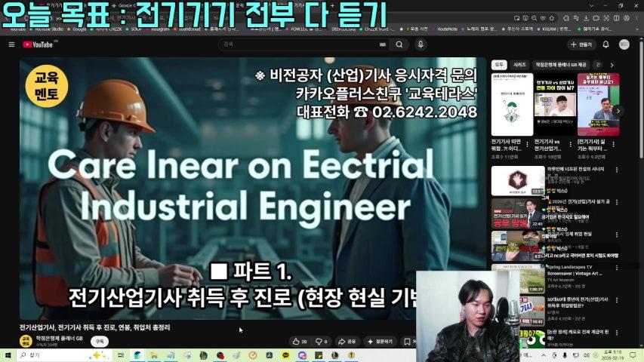The width and height of the screenshot is (644, 362).
Task: Click the magnifier search button
Action: tap(399, 44)
